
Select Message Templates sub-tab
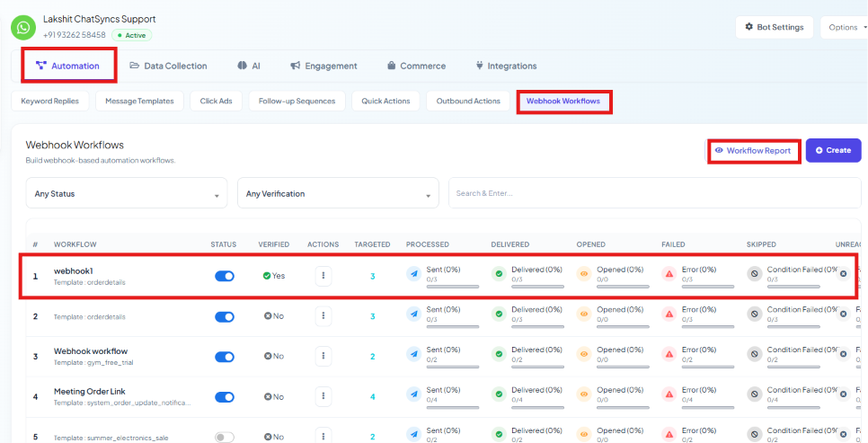139,102
